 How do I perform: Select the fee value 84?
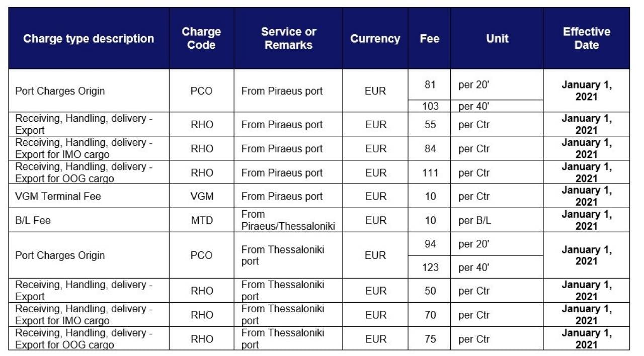(430, 148)
